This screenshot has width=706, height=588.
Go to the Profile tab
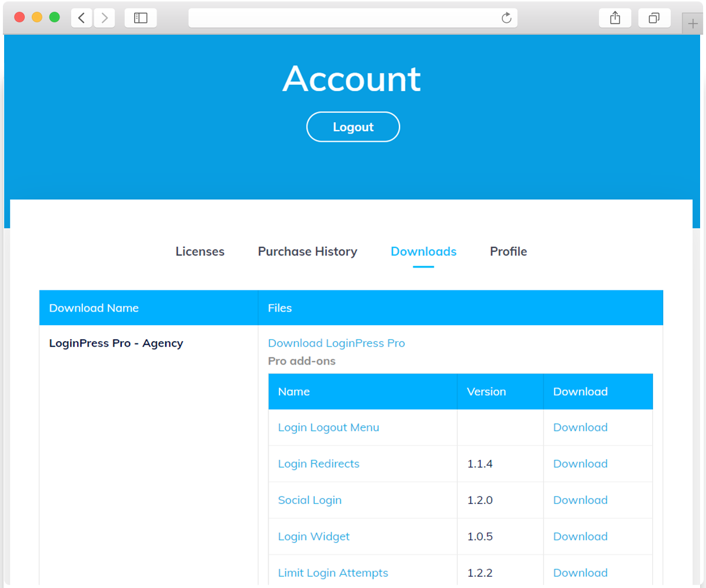click(x=508, y=252)
